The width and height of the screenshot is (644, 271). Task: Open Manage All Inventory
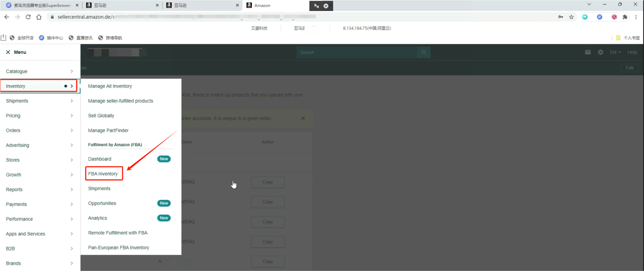coord(110,86)
